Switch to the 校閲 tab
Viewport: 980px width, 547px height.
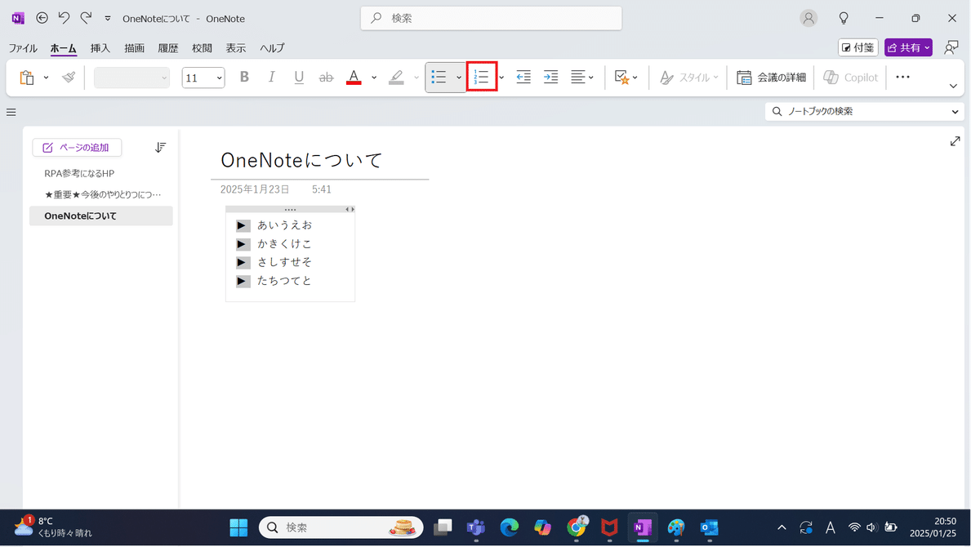[x=202, y=48]
